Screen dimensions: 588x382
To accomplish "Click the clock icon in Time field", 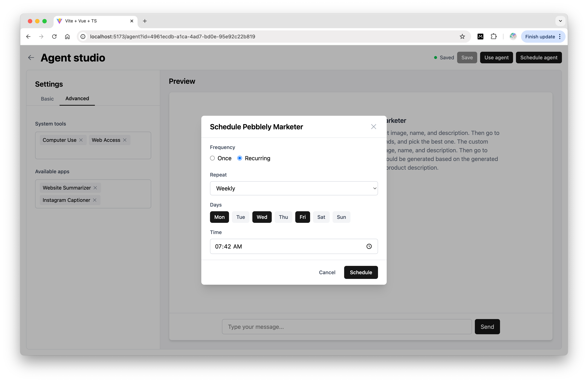I will 369,246.
